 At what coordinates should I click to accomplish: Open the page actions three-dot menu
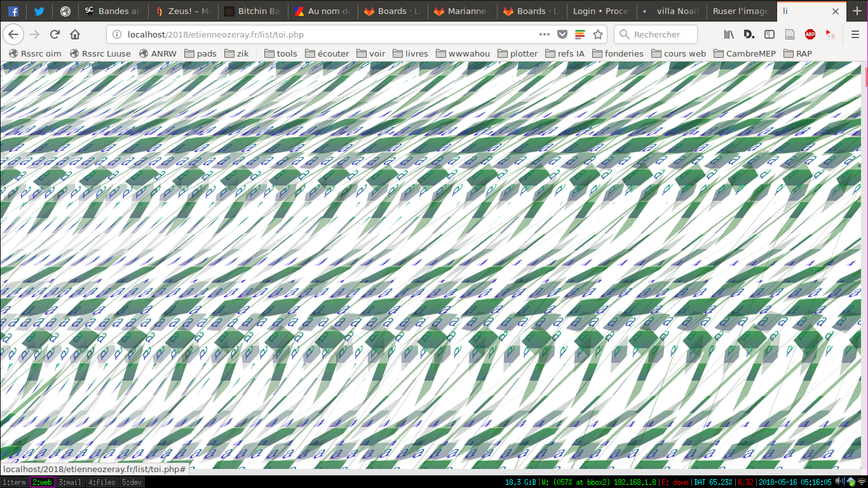click(x=545, y=34)
